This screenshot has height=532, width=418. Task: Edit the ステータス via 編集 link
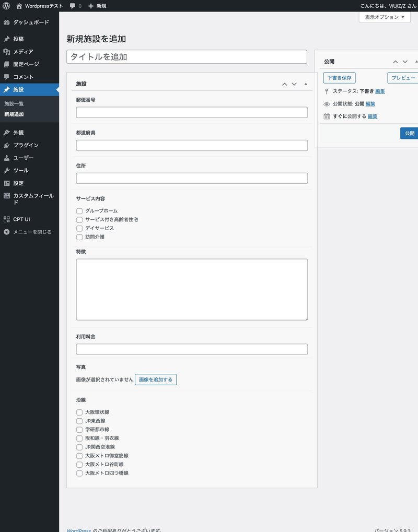click(380, 91)
